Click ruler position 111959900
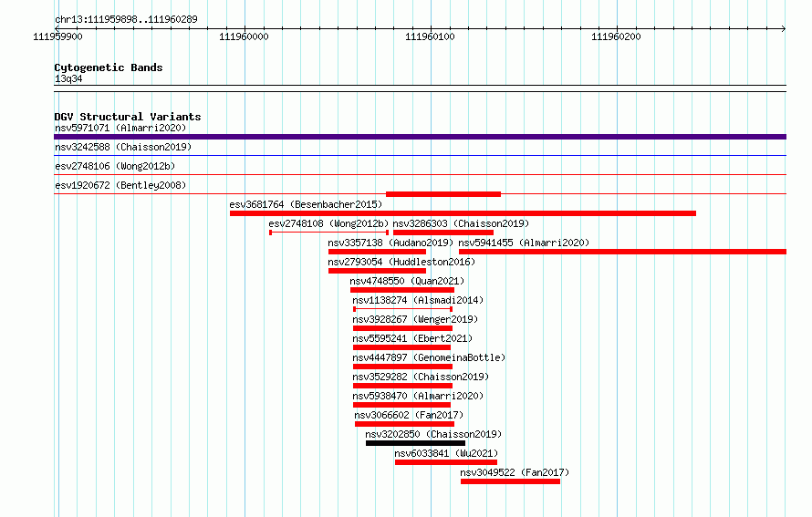Viewport: 812px width, 517px height. (x=57, y=36)
